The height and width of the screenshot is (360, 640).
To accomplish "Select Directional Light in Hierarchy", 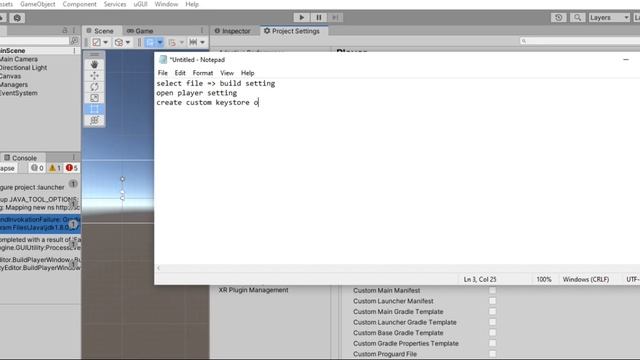I will click(x=23, y=67).
